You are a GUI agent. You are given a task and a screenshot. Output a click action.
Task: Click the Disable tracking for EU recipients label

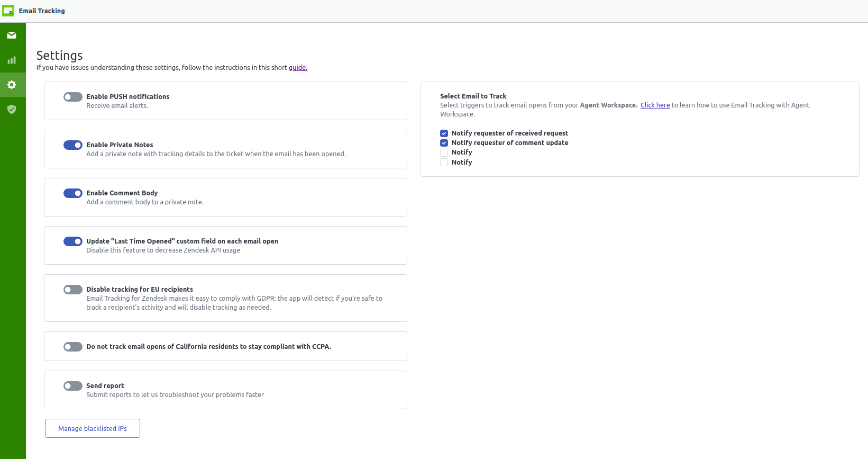tap(140, 290)
